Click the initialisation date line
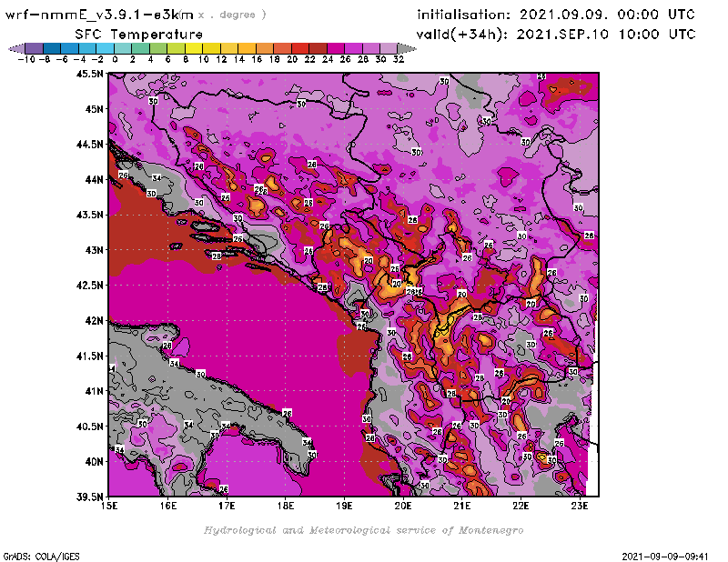 click(556, 15)
